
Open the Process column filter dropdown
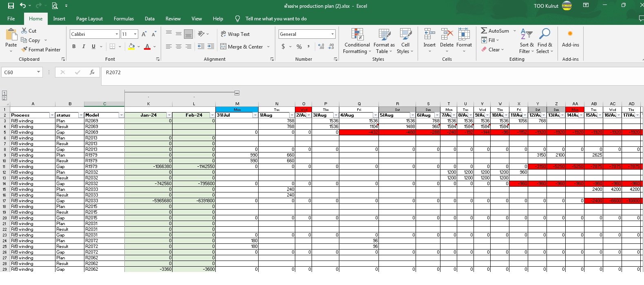52,115
